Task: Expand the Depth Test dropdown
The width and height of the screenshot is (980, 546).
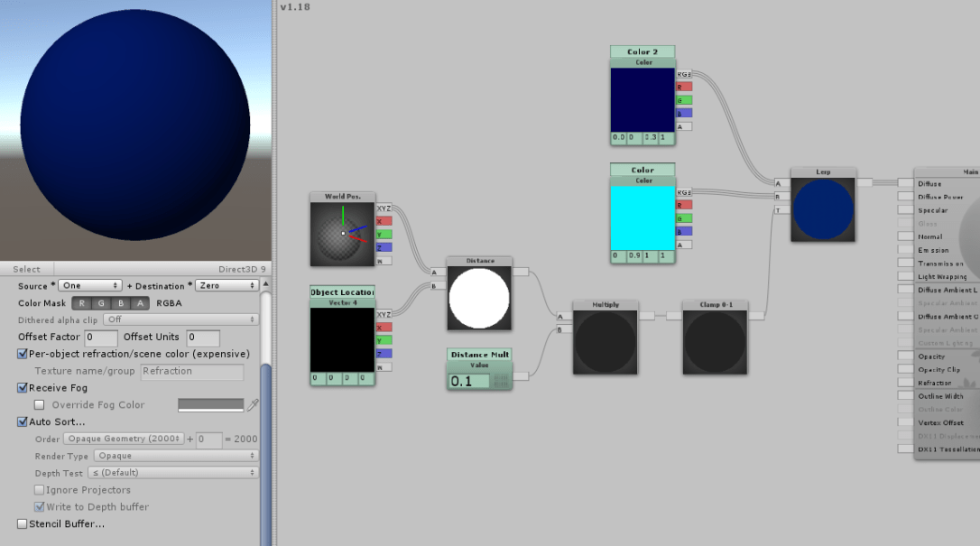Action: 176,473
